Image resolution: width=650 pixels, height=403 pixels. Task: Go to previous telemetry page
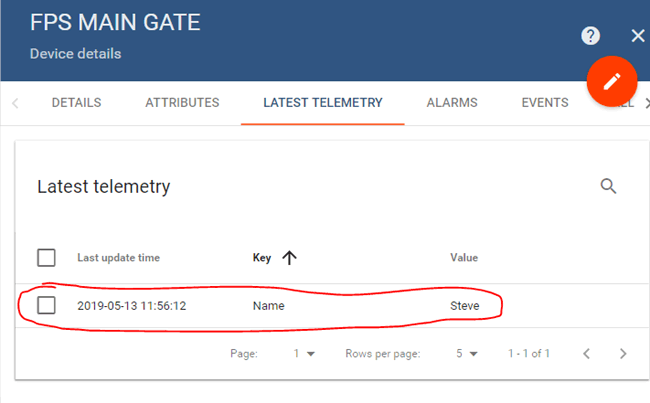(587, 354)
